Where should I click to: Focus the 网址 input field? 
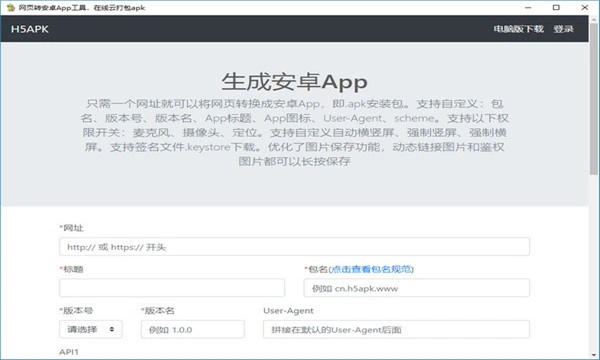294,247
